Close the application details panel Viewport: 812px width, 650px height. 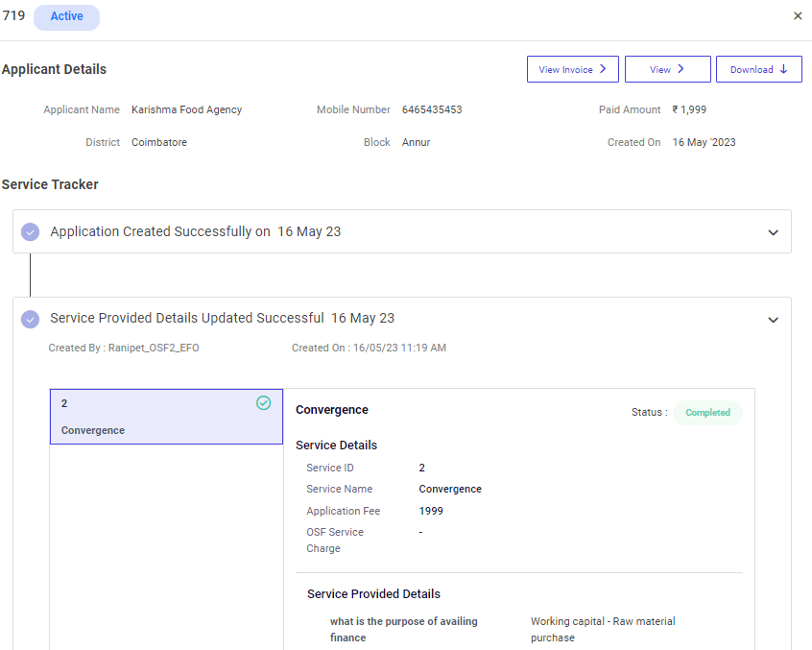coord(798,16)
